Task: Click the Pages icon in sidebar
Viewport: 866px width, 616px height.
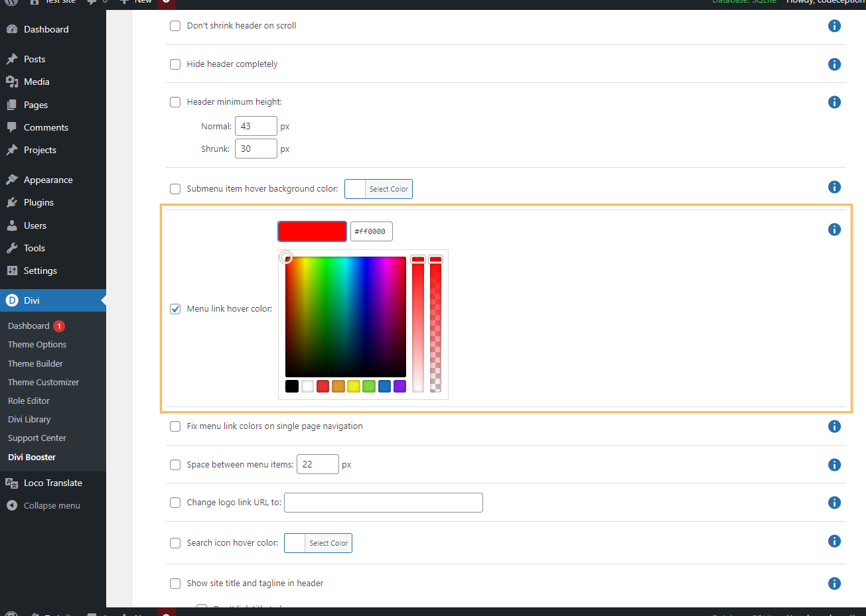Action: click(12, 105)
